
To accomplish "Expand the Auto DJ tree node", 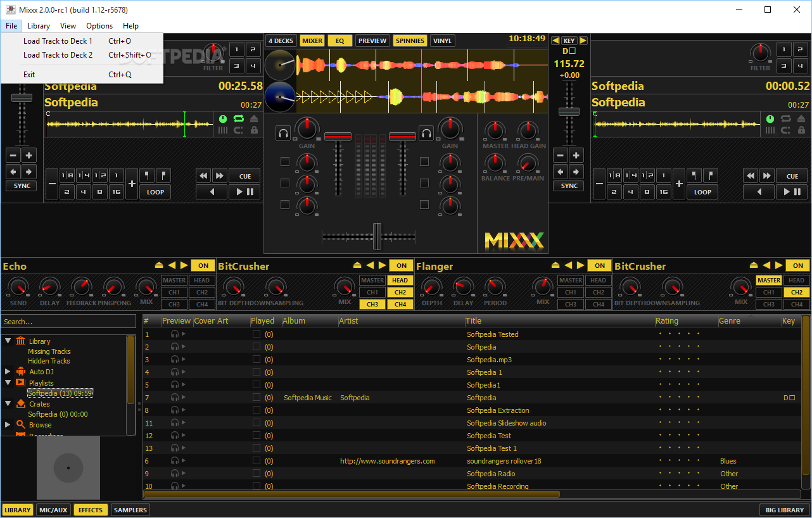I will pos(8,372).
